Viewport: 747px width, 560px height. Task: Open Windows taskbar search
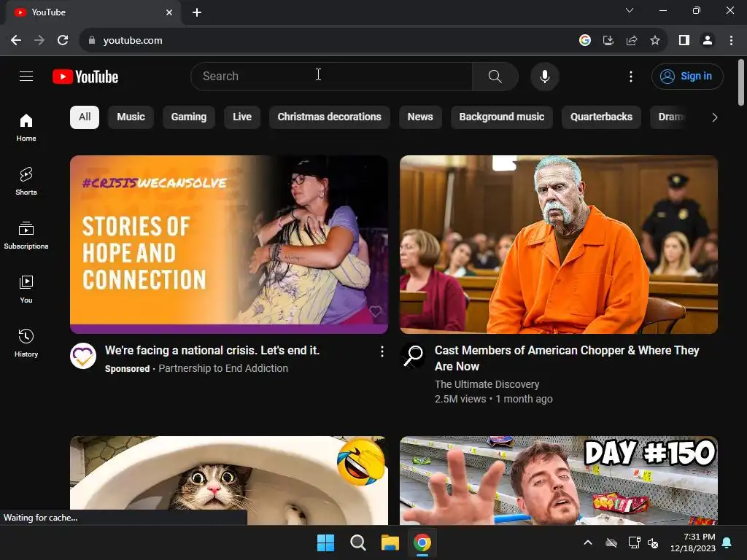(x=357, y=542)
